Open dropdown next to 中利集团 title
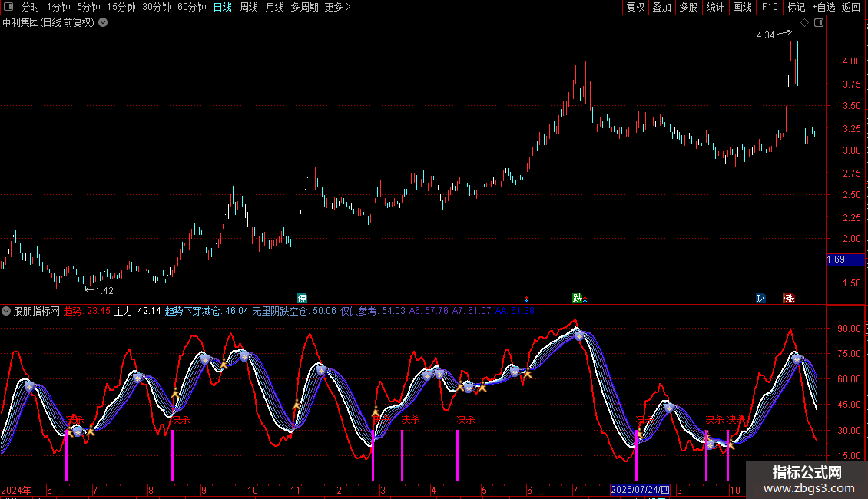 [x=103, y=23]
